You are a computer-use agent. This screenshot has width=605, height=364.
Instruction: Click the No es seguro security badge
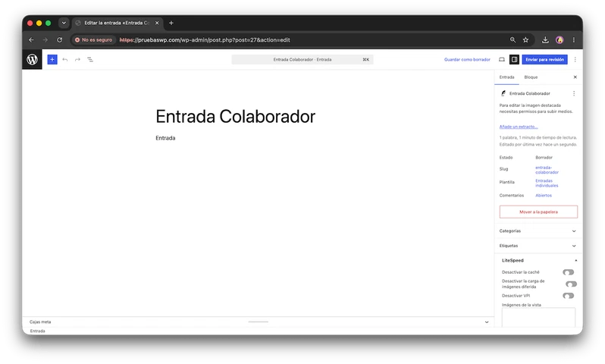pyautogui.click(x=93, y=39)
